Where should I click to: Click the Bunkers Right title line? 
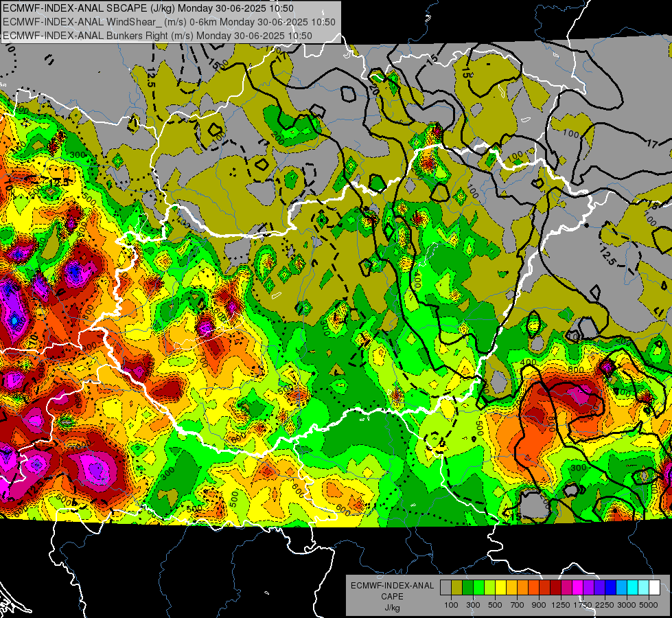tap(157, 36)
